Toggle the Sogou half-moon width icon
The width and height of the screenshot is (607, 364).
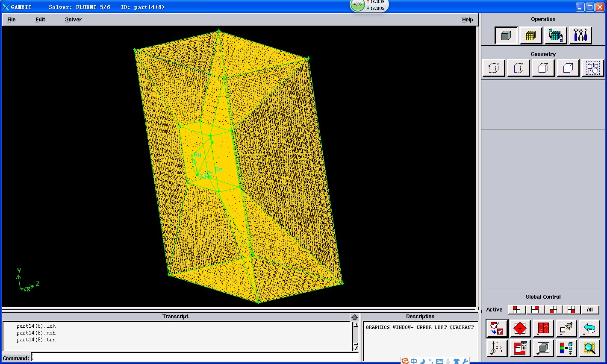pyautogui.click(x=422, y=361)
